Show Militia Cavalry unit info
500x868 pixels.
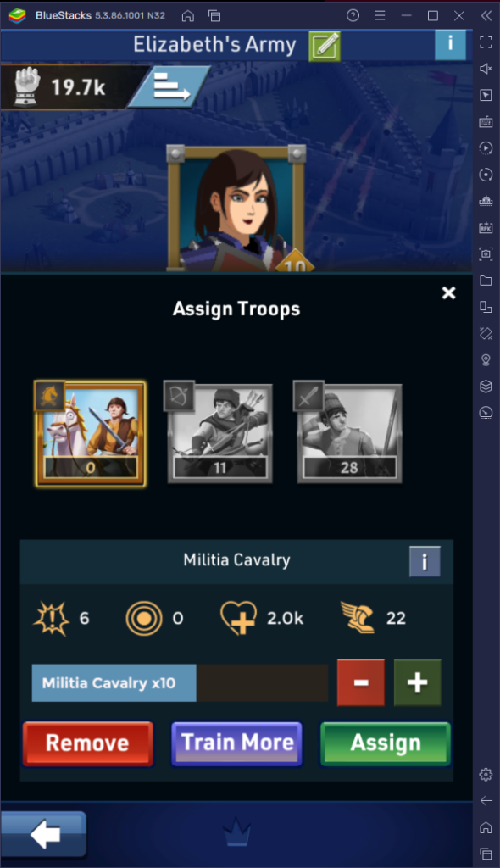tap(425, 561)
